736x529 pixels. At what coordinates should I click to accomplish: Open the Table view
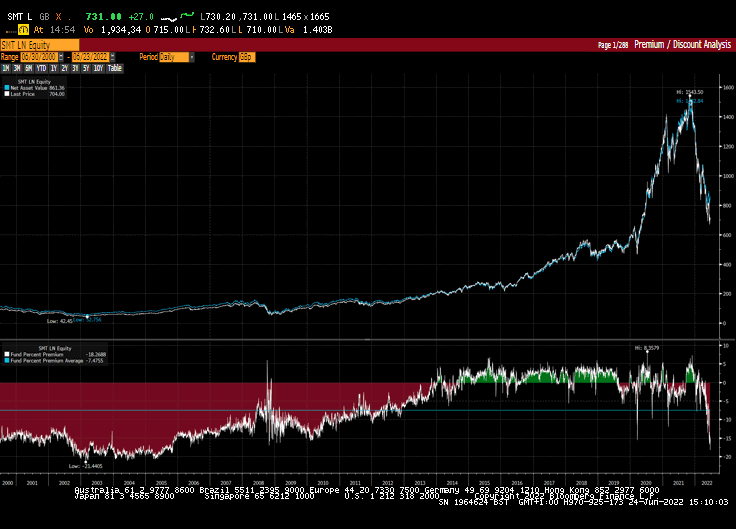click(x=115, y=68)
